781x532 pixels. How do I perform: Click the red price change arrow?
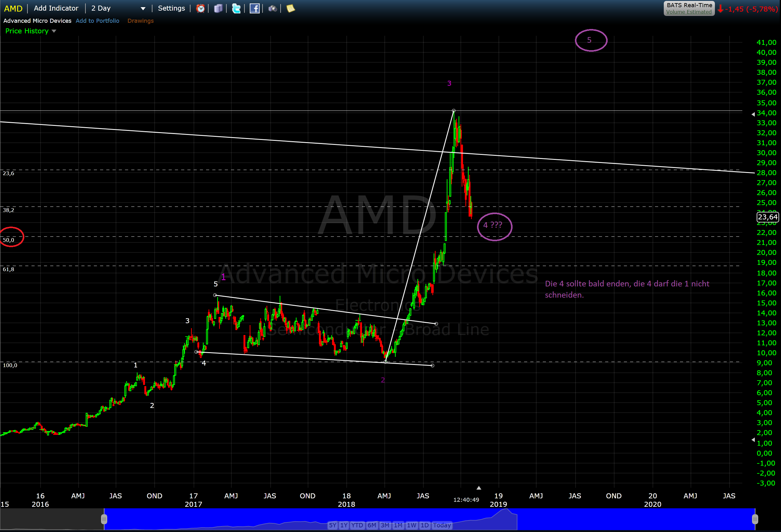(x=720, y=9)
